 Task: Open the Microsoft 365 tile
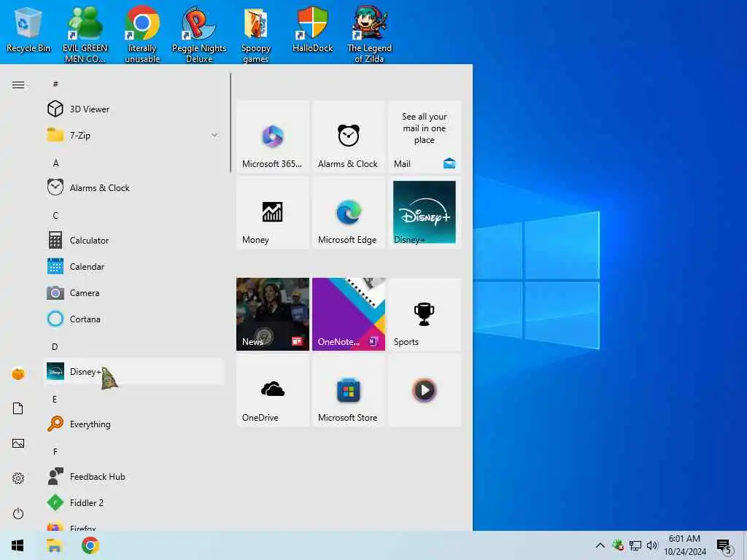[273, 136]
